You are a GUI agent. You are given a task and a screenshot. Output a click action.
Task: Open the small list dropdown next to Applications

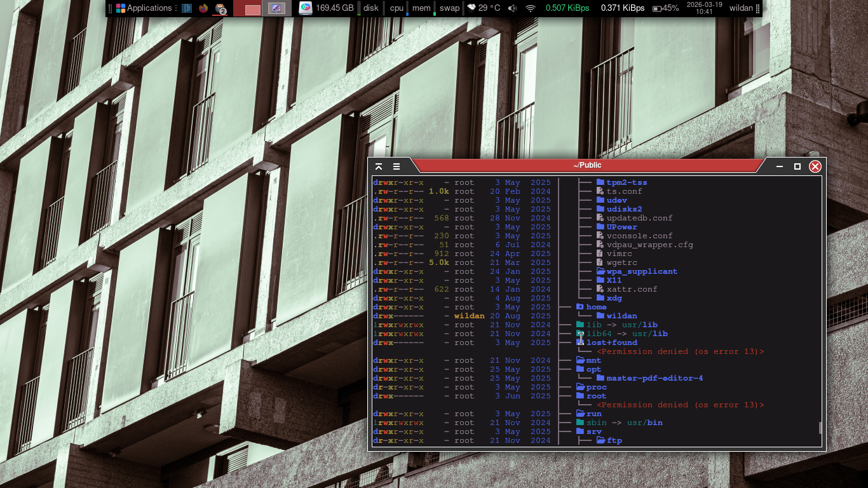click(176, 8)
